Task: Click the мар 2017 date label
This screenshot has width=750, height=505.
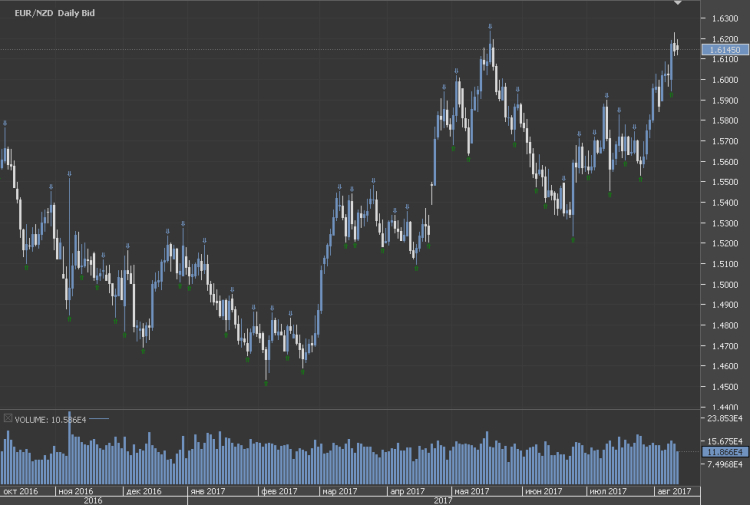Action: point(340,491)
